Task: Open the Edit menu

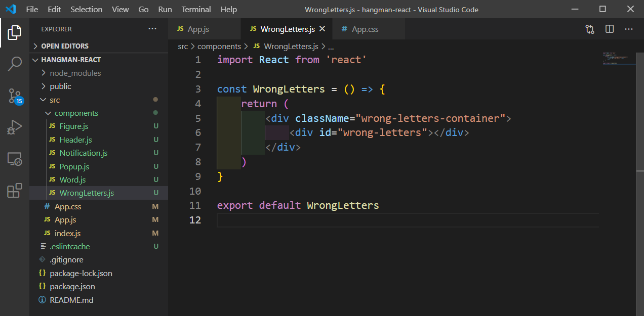Action: click(54, 9)
